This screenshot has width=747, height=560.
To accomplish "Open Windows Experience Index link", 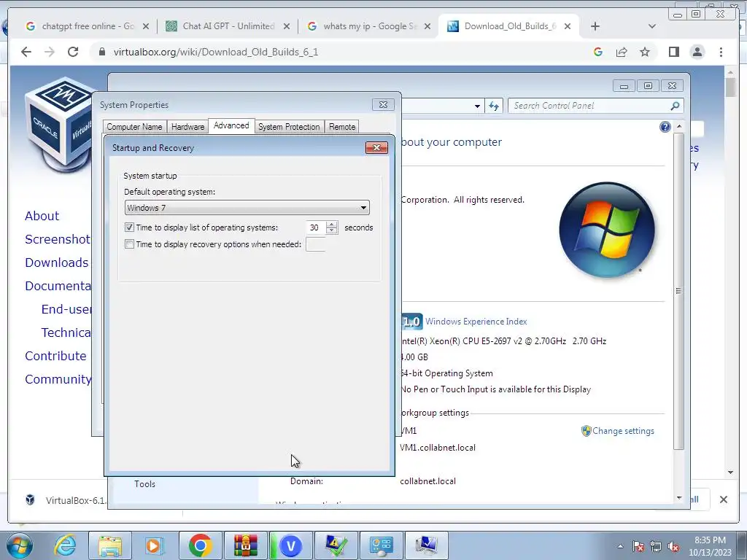I will [x=476, y=322].
